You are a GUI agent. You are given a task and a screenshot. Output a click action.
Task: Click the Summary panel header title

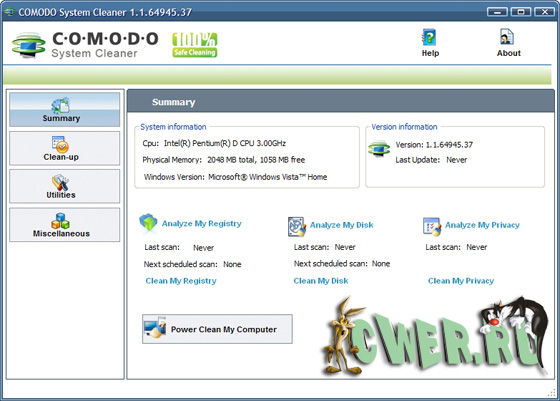174,102
